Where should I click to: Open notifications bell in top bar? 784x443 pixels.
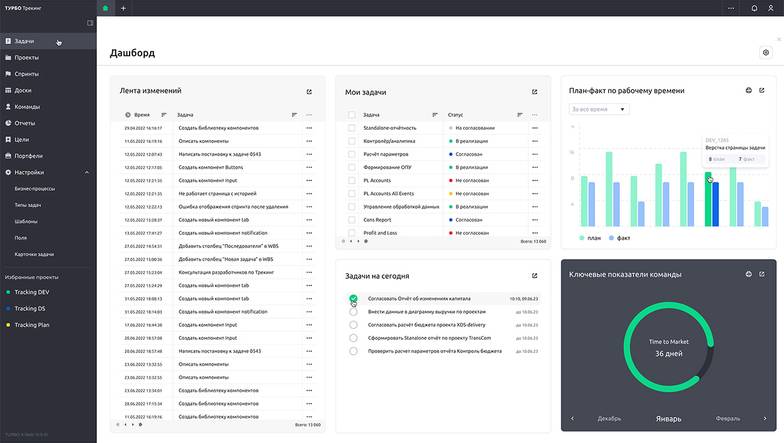[x=754, y=8]
